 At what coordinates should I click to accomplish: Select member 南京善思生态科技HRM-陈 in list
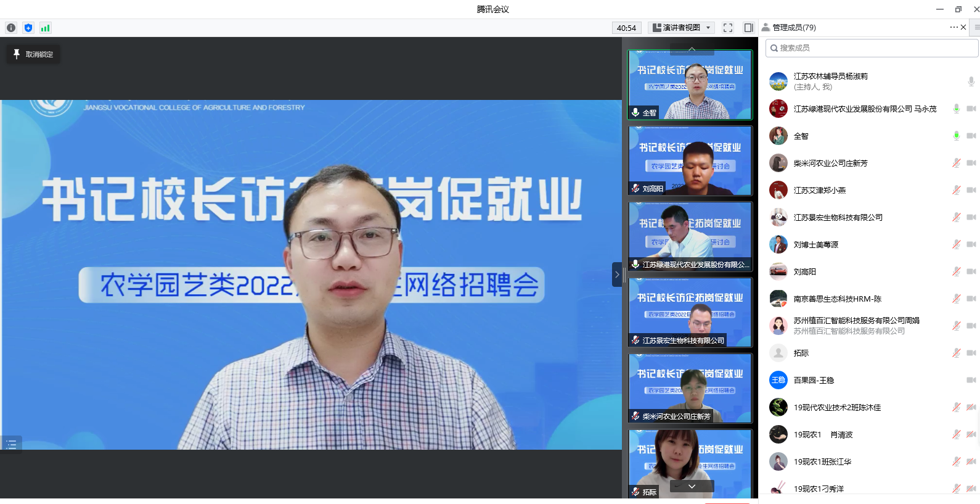(837, 299)
